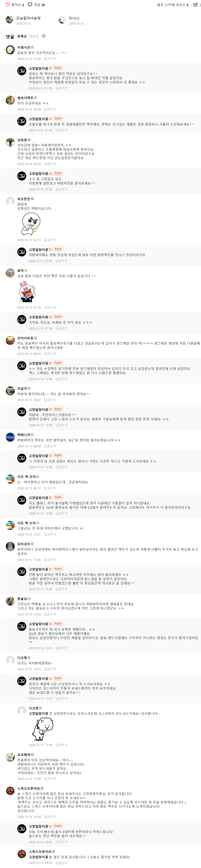Click the angry rabbit sticker in 롸저's comment

[x=27, y=291]
